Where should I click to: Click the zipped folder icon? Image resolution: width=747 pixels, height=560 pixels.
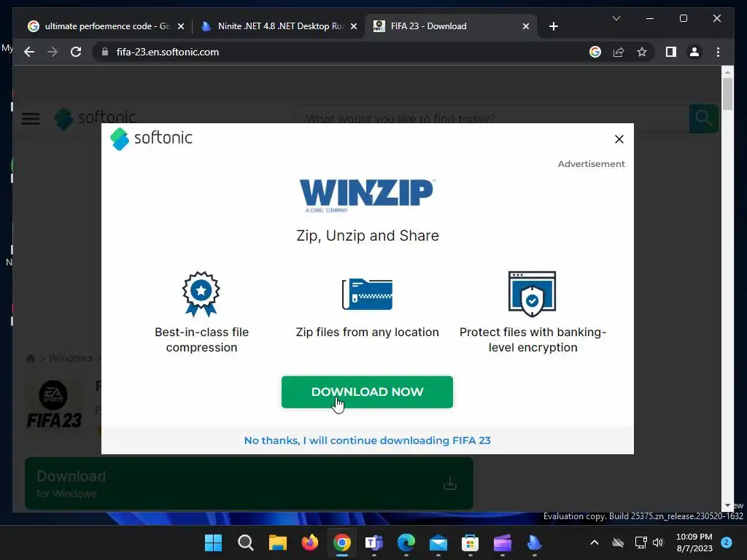point(368,294)
